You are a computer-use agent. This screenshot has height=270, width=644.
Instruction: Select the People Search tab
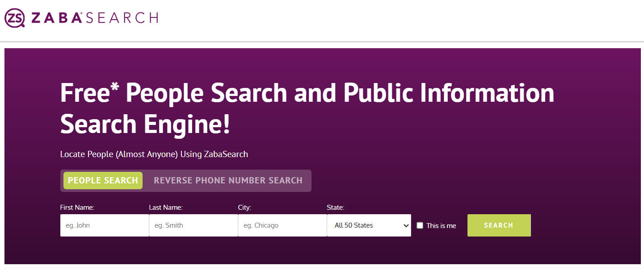coord(103,180)
